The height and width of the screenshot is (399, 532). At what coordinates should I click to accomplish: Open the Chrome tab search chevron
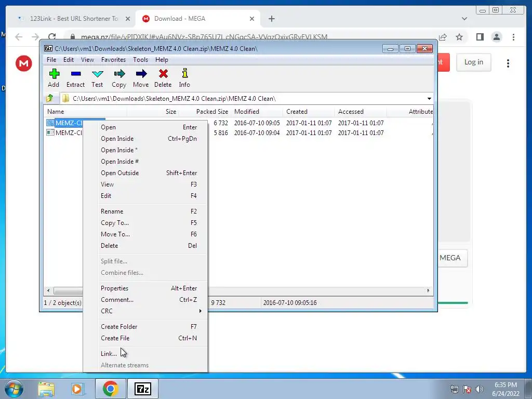[x=464, y=19]
